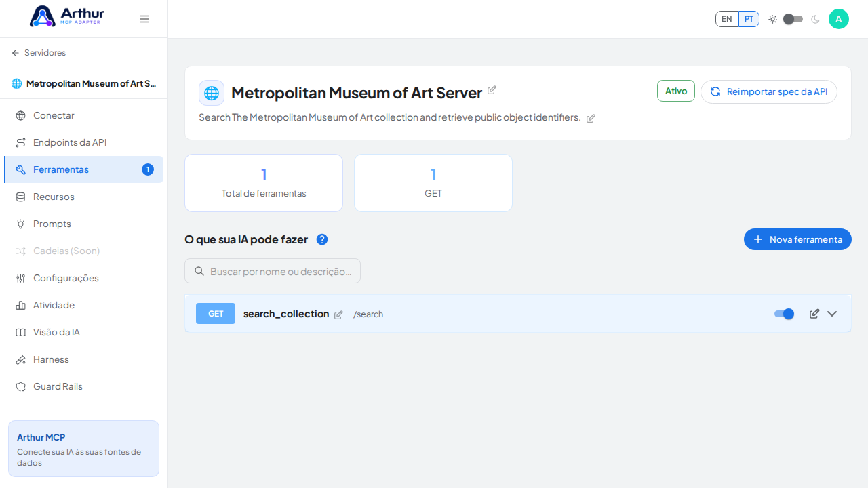Click the Conectar globe icon

pos(21,115)
